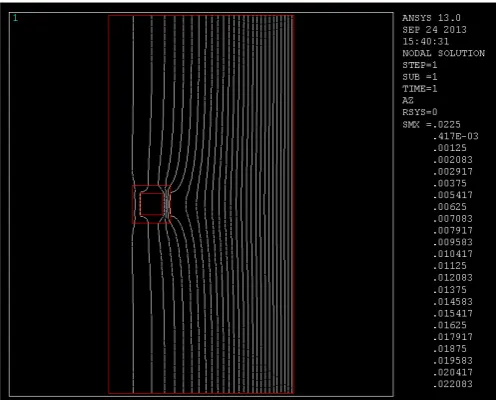Click the AZ result label

pos(408,100)
